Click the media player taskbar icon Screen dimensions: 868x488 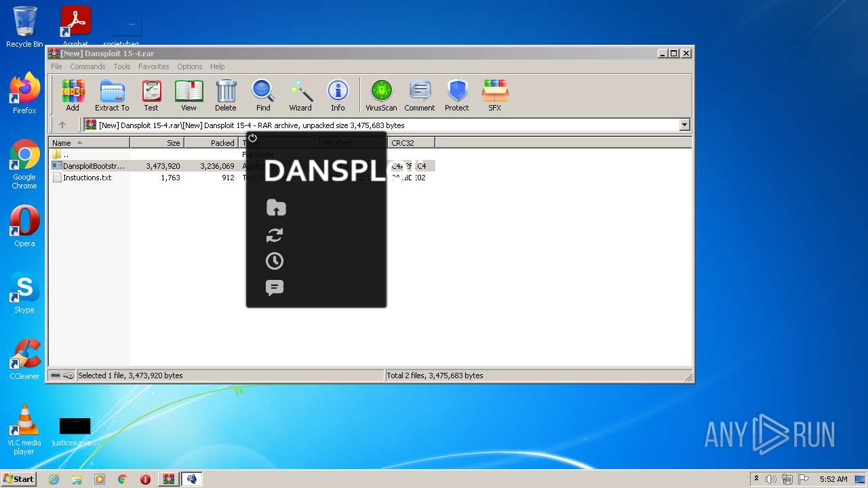(100, 479)
